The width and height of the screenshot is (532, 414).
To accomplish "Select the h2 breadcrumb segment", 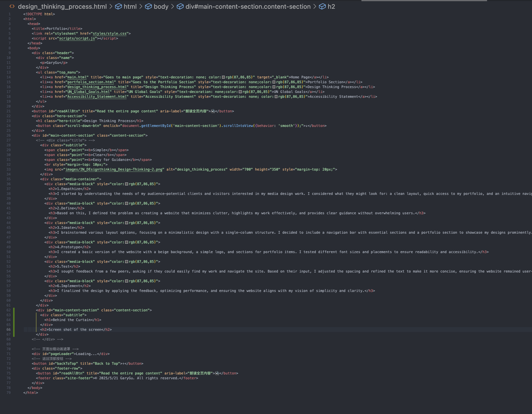I will pyautogui.click(x=331, y=7).
